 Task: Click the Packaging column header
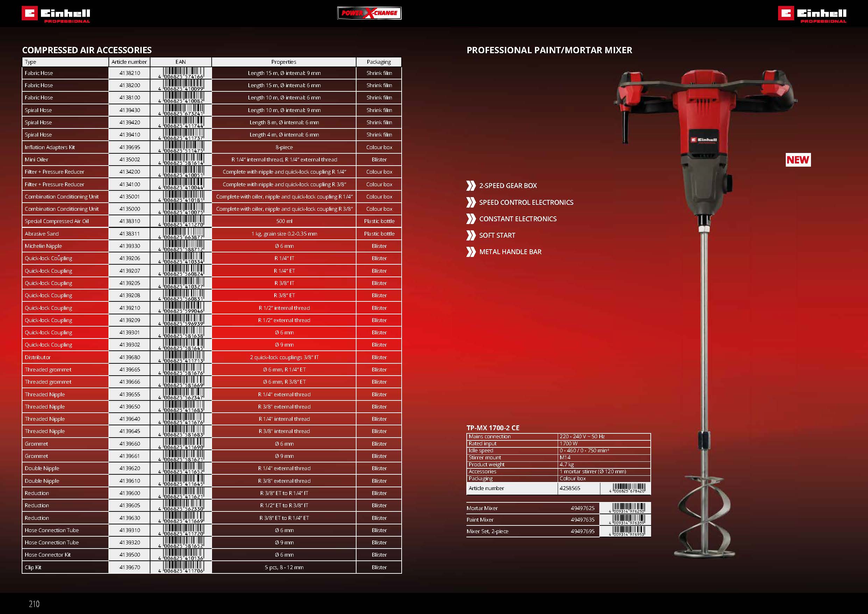click(x=379, y=62)
